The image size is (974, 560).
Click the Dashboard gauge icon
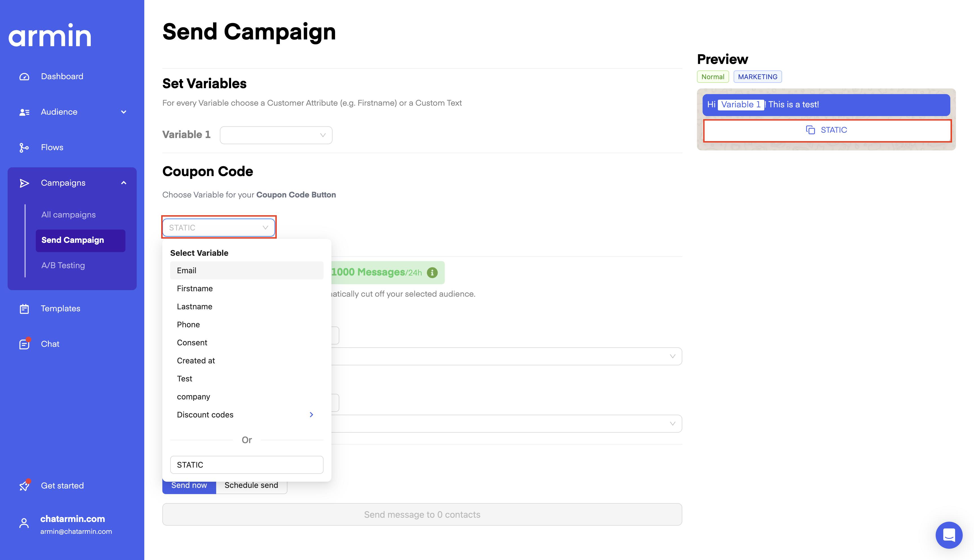click(24, 77)
